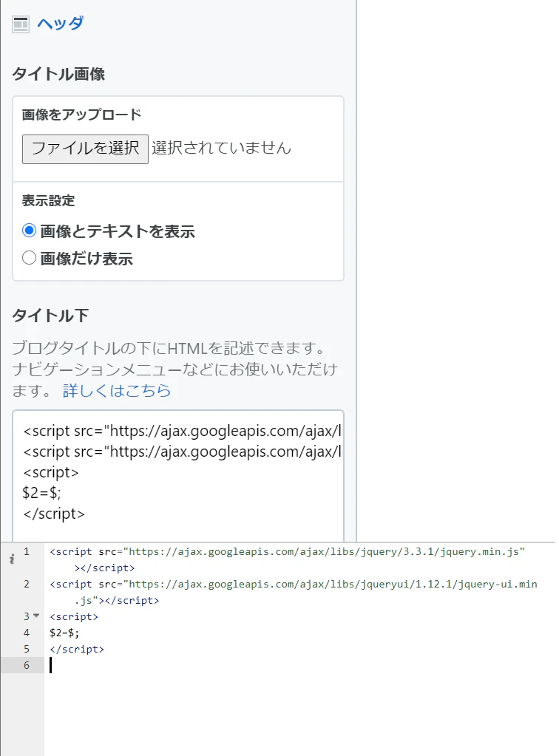This screenshot has height=756, width=559.
Task: Click the jquery.min.js URL on editor line 1
Action: [x=324, y=551]
